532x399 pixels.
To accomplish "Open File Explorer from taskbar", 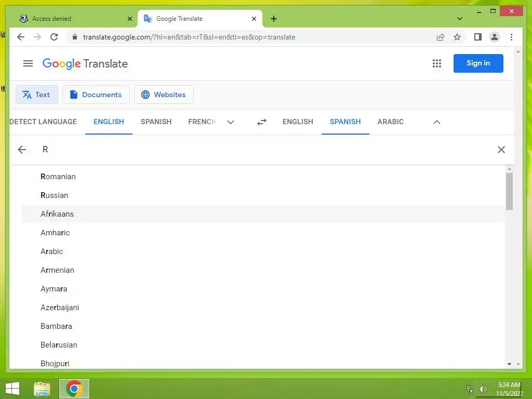I will 42,389.
